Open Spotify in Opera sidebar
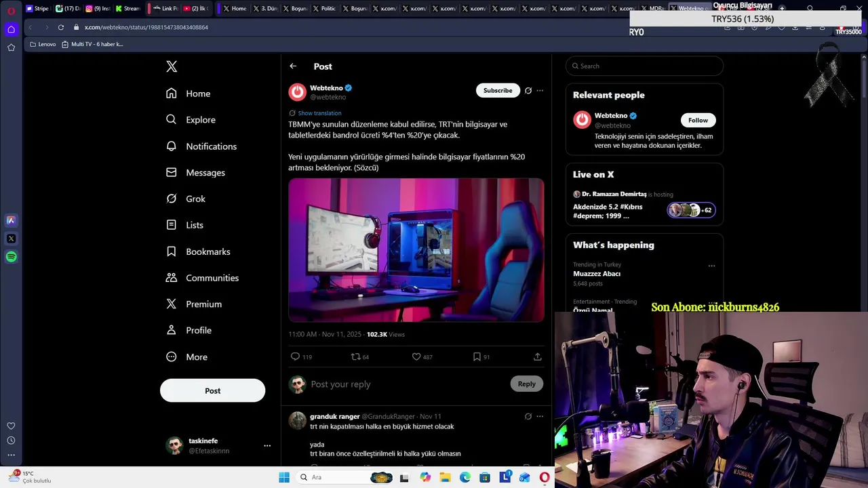This screenshot has height=488, width=868. (11, 257)
